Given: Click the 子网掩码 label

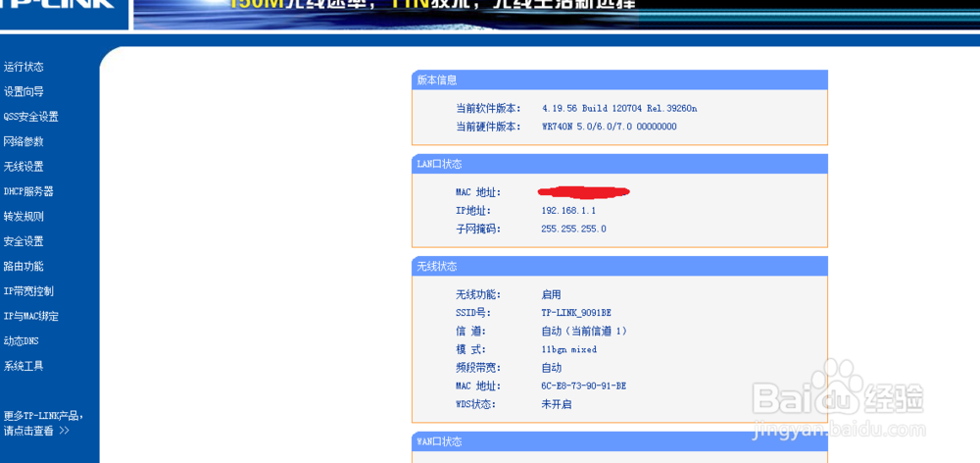Looking at the screenshot, I should [478, 229].
